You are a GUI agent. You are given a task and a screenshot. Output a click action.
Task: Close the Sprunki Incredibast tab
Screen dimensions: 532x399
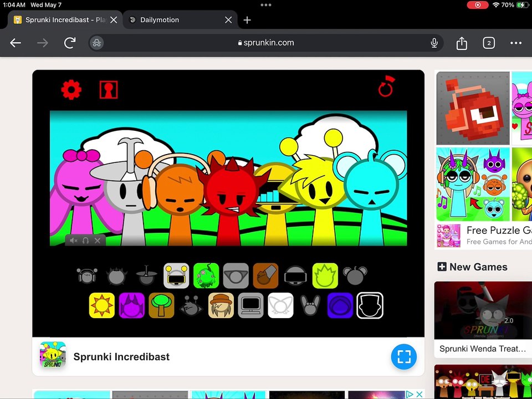[114, 20]
